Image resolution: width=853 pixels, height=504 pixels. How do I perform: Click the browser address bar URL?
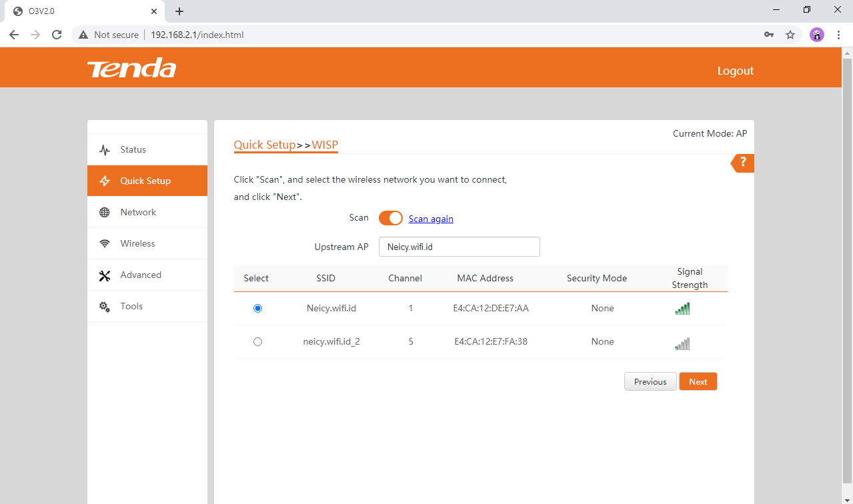(x=197, y=35)
